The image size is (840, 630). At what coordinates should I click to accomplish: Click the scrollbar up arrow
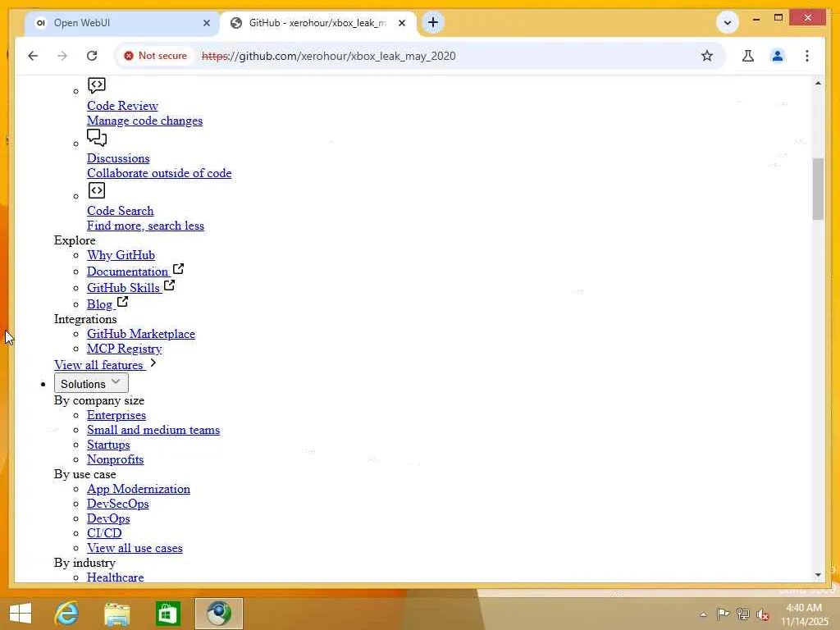(x=818, y=83)
